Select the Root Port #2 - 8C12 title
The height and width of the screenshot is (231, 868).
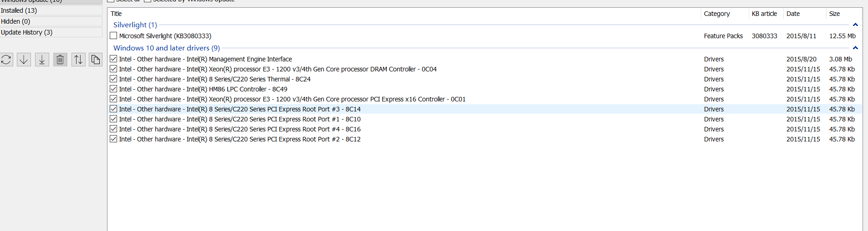[x=240, y=139]
